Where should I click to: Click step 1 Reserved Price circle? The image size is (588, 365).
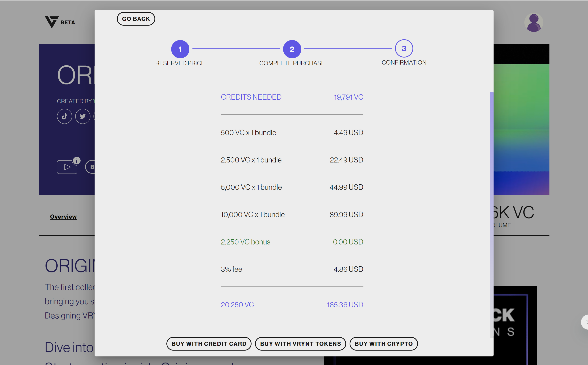tap(180, 49)
